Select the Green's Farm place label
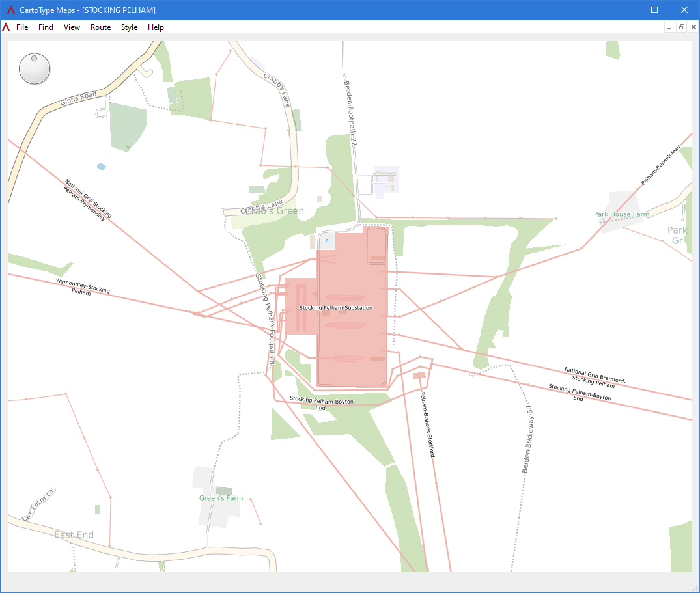 [x=221, y=498]
